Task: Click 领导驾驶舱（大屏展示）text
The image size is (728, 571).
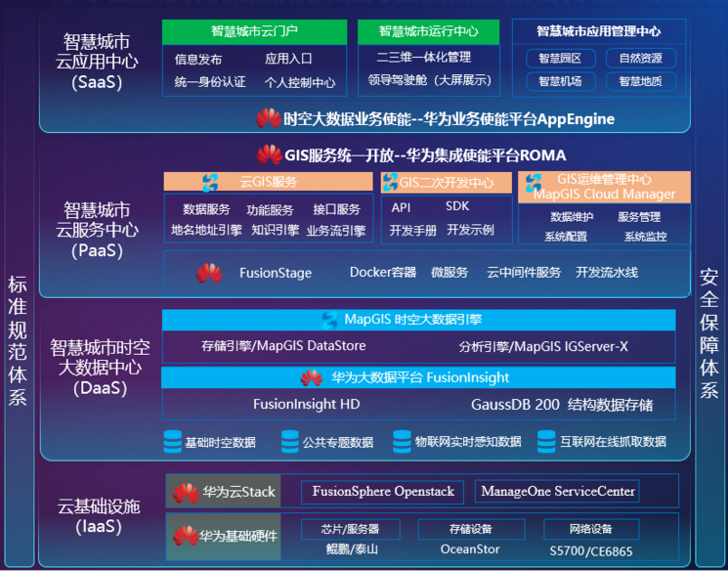Action: (429, 80)
